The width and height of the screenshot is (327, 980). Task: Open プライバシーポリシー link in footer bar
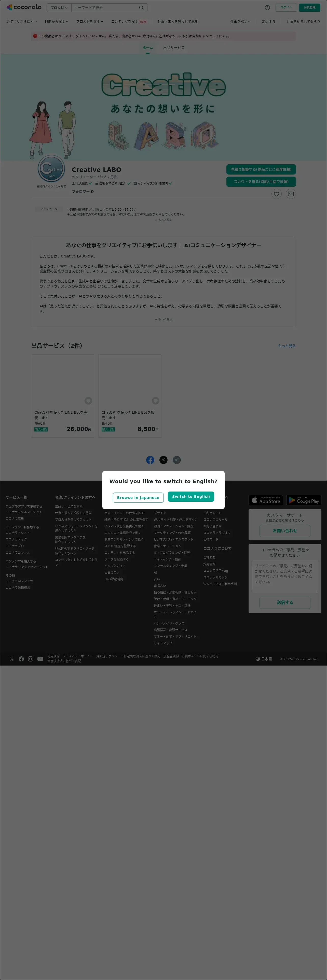[78, 656]
